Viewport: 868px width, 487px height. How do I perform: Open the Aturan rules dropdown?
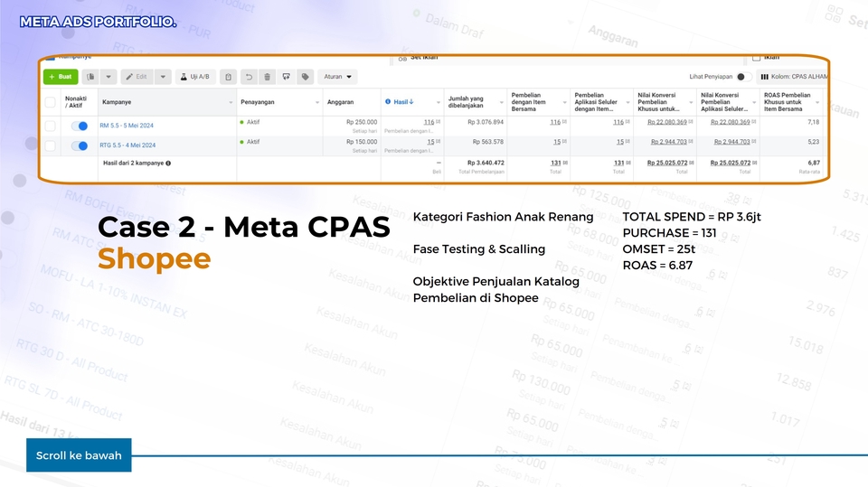337,77
